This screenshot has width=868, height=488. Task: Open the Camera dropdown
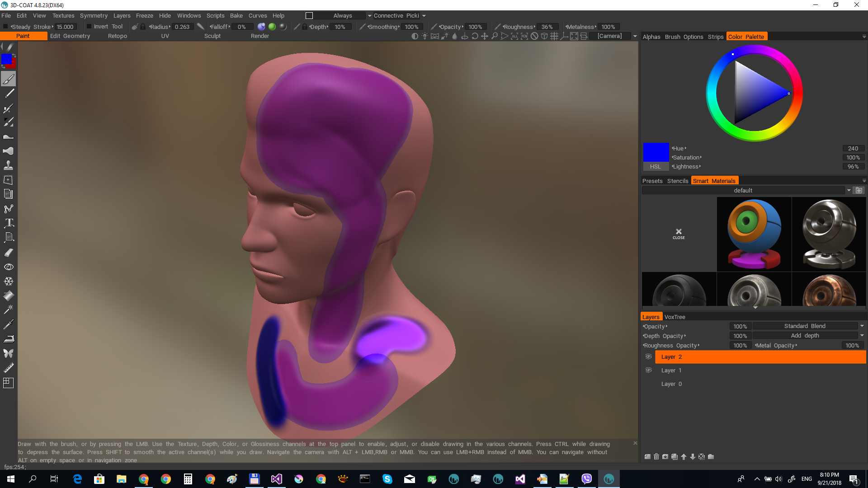(635, 36)
